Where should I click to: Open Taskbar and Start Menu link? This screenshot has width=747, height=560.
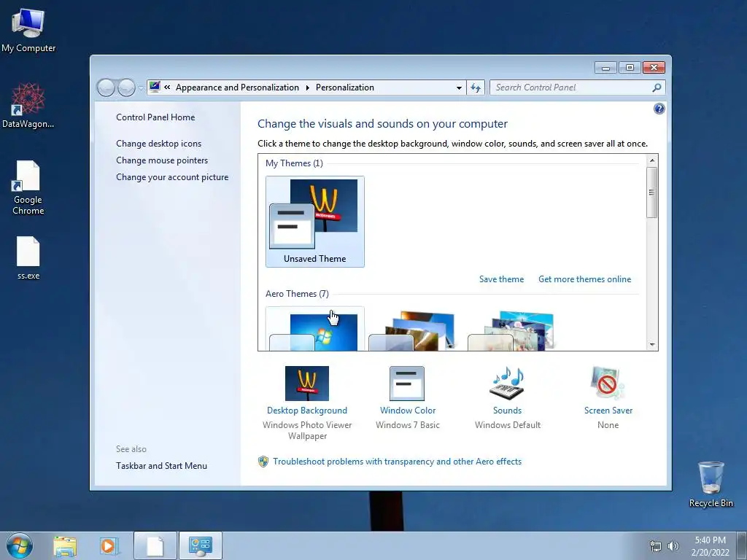click(x=161, y=466)
